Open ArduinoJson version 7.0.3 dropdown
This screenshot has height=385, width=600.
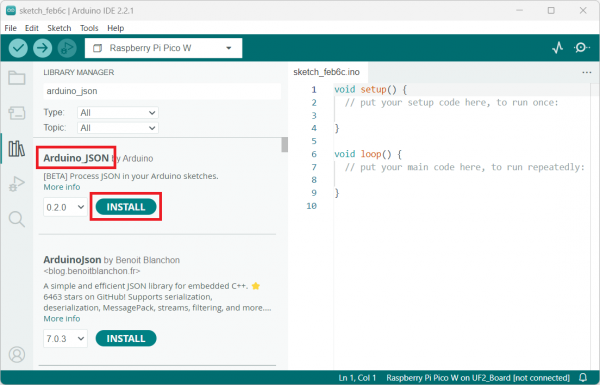click(x=65, y=339)
